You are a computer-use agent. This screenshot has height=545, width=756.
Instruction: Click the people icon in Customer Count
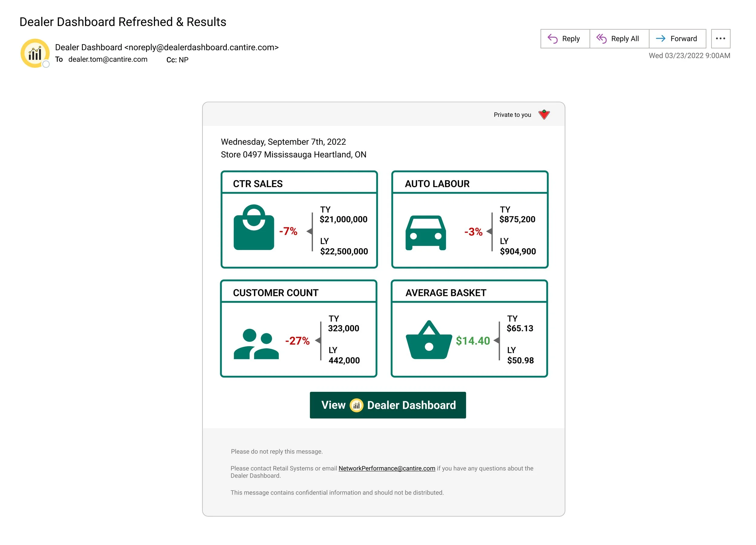[256, 344]
